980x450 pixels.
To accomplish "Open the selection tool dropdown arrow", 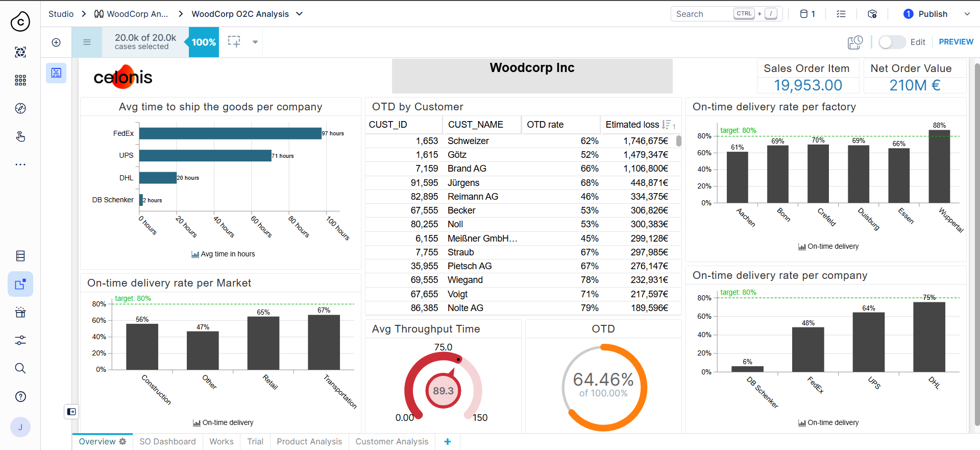I will (255, 42).
